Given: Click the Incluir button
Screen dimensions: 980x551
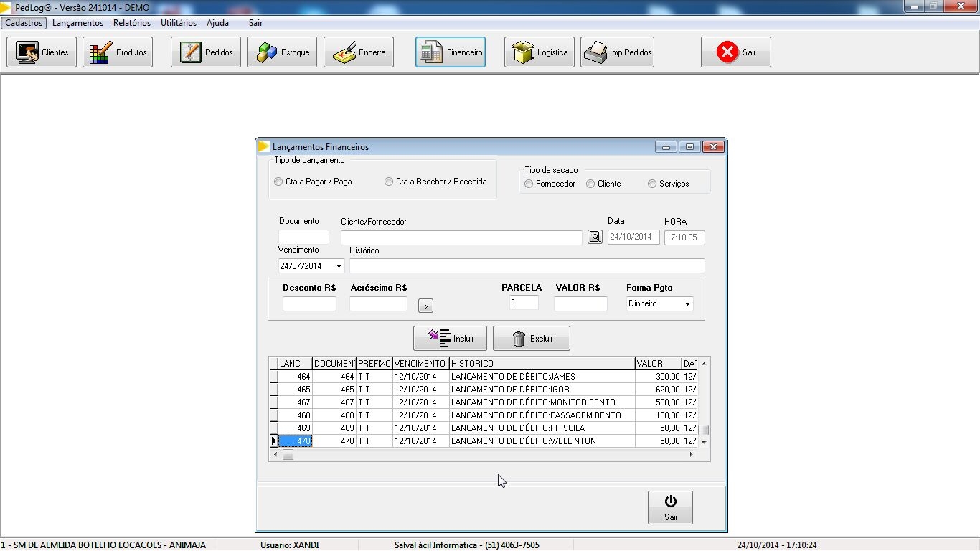Looking at the screenshot, I should (450, 339).
